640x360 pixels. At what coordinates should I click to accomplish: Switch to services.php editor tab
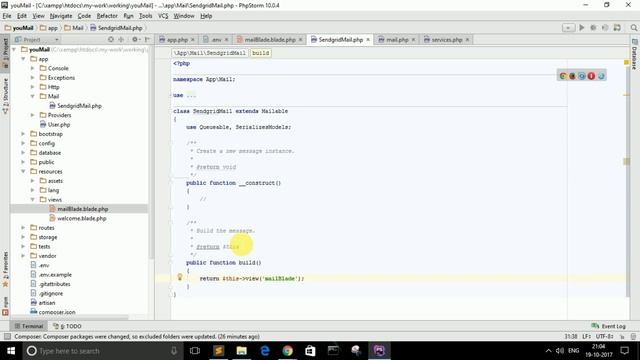[x=447, y=40]
